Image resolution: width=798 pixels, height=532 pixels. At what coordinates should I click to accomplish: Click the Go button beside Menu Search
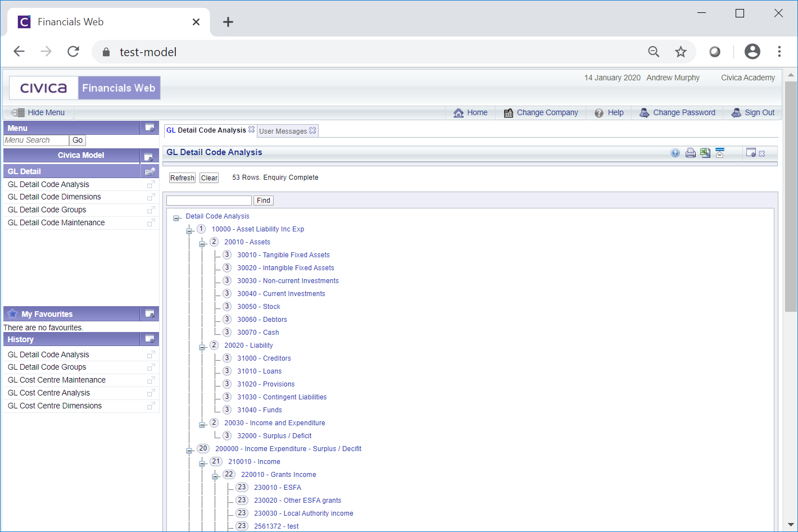[x=78, y=140]
